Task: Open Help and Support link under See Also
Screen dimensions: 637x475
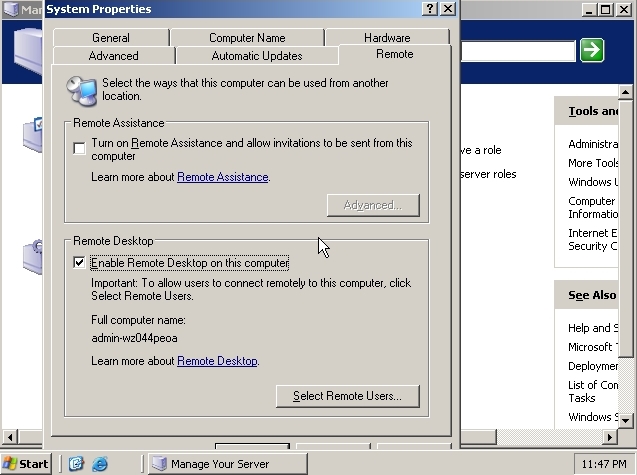Action: 593,328
